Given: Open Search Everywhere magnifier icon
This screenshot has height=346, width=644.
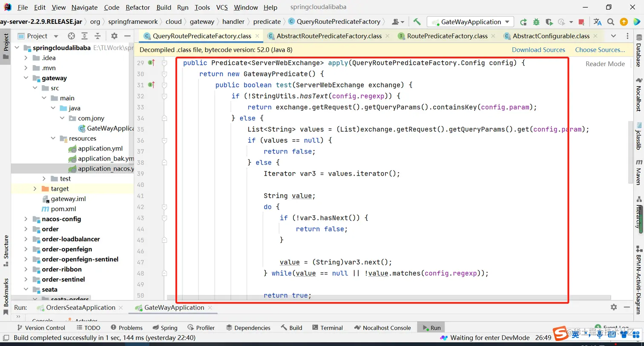Looking at the screenshot, I should [610, 22].
